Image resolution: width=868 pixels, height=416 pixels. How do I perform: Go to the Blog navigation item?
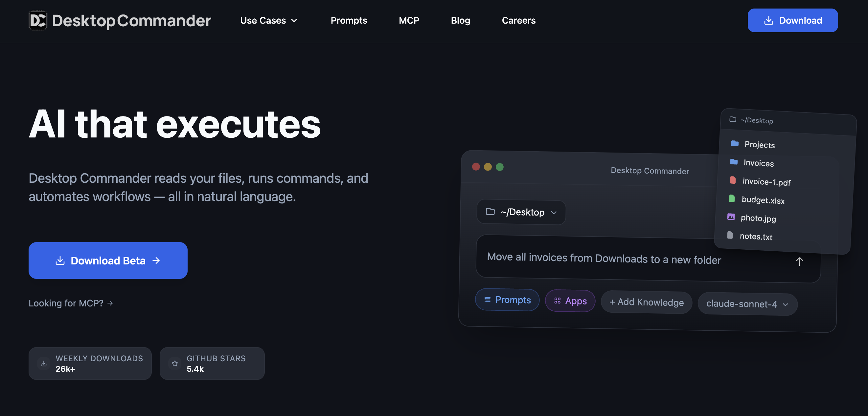pyautogui.click(x=460, y=21)
